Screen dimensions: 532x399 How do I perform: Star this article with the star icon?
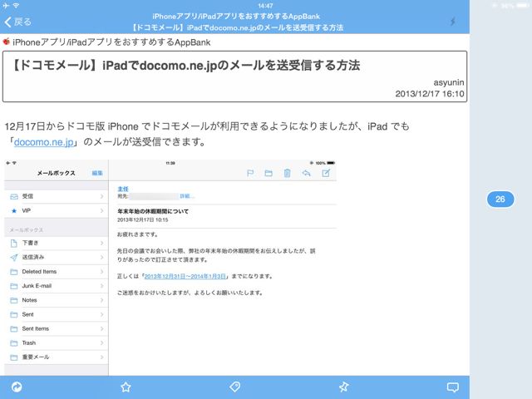point(126,387)
